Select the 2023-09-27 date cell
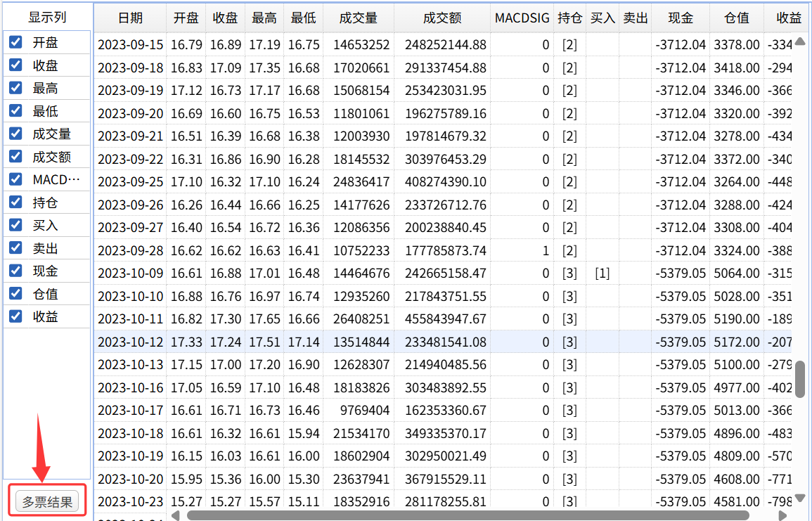The height and width of the screenshot is (521, 812). pos(130,227)
